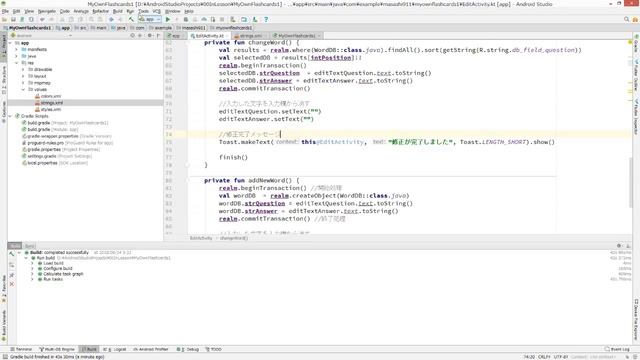Click the changeWord() editor breadcrumb

tap(234, 238)
